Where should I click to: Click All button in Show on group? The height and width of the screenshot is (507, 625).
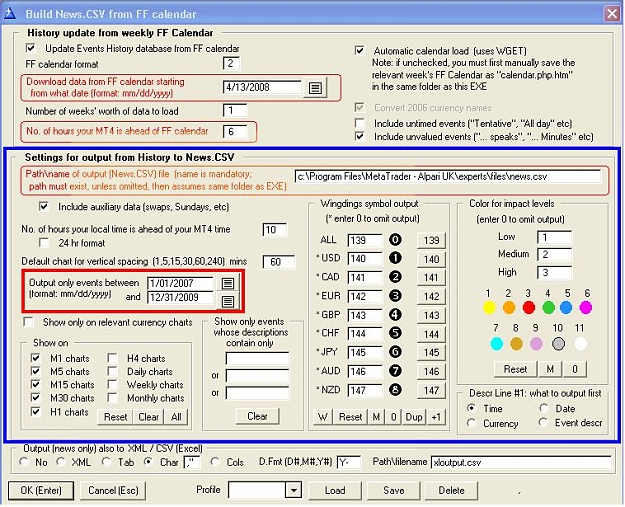[x=176, y=417]
